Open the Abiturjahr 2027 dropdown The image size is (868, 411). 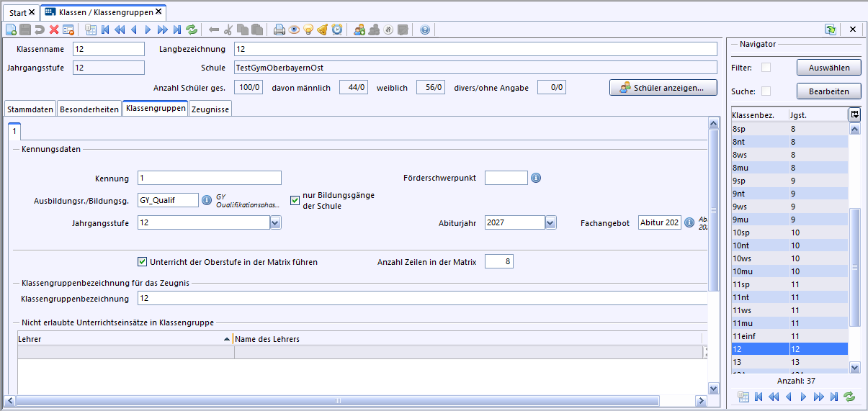(550, 223)
